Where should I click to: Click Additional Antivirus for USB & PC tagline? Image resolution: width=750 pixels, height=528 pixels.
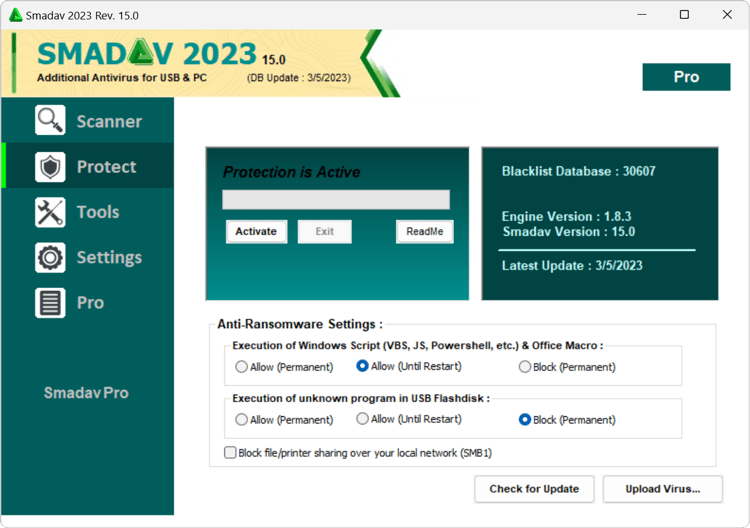click(122, 78)
